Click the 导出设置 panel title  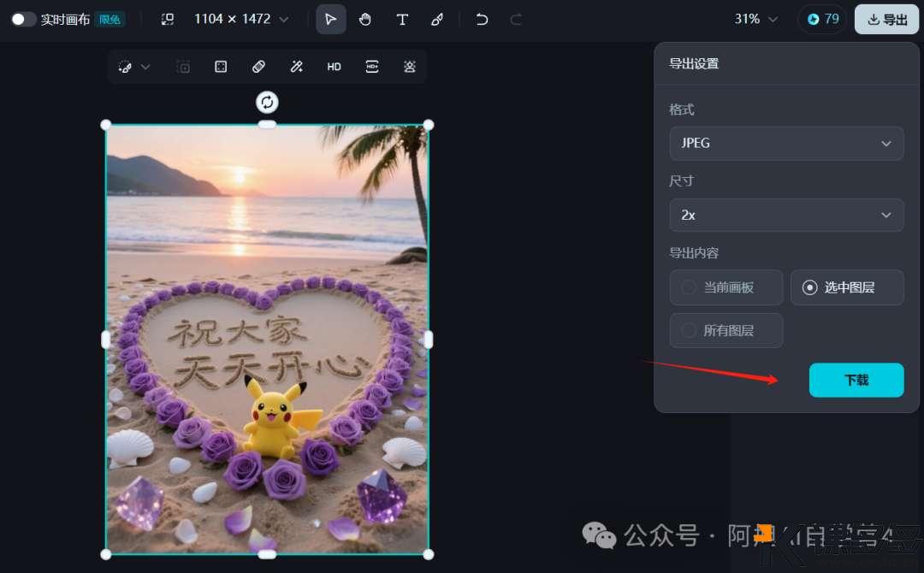pos(694,63)
